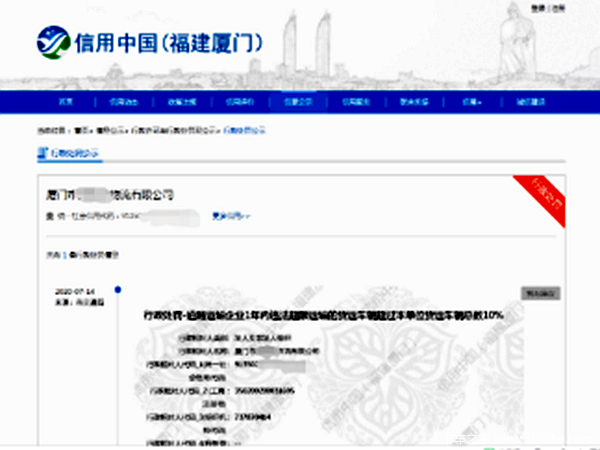Open the 首页 home navigation item
This screenshot has height=450, width=600.
coord(66,102)
